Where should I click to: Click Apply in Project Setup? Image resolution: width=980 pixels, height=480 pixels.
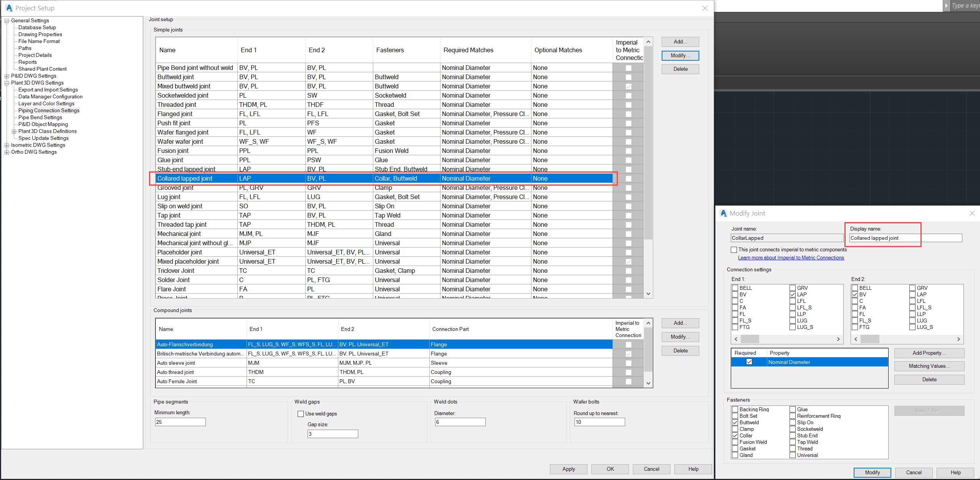pyautogui.click(x=568, y=469)
